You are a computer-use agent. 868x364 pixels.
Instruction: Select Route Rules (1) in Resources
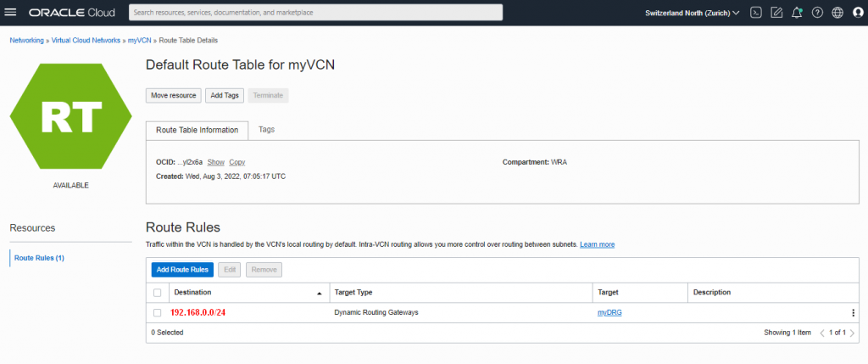pyautogui.click(x=39, y=258)
